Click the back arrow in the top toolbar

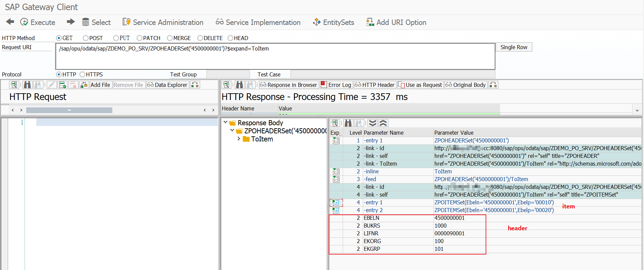[x=10, y=22]
